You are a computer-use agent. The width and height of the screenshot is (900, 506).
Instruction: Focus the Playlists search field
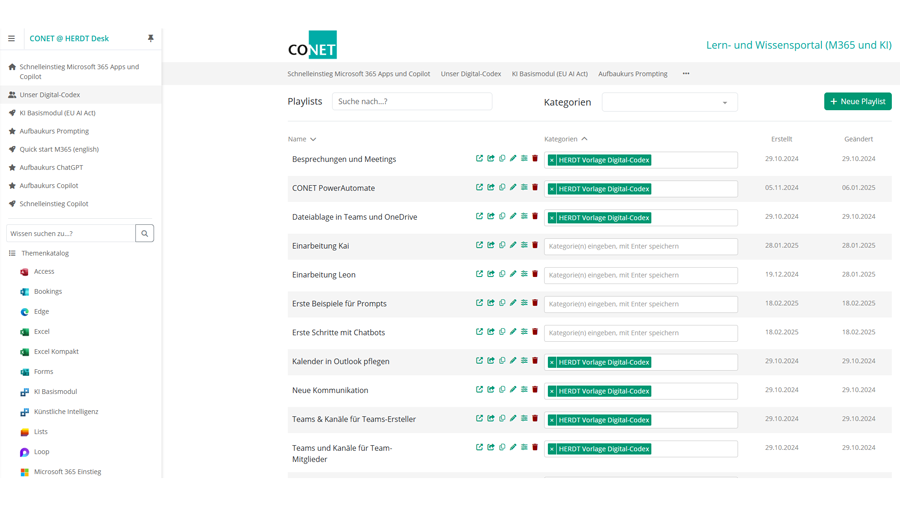tap(412, 102)
